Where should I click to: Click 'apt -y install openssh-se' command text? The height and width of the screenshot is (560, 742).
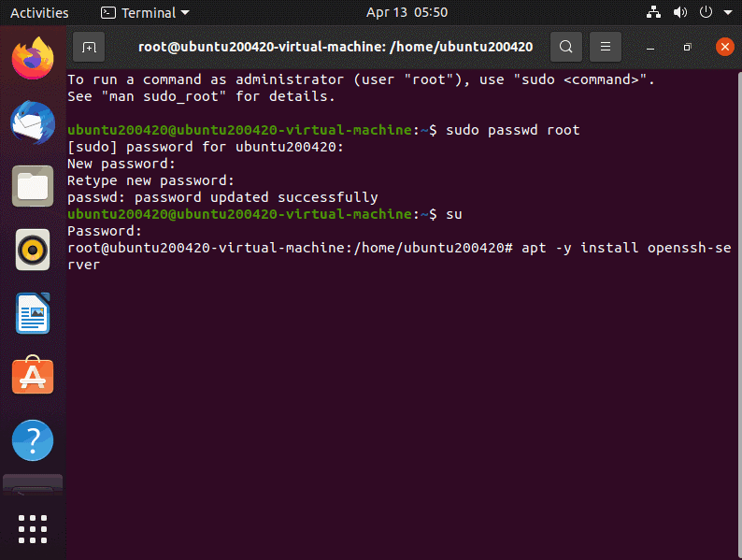(x=626, y=248)
